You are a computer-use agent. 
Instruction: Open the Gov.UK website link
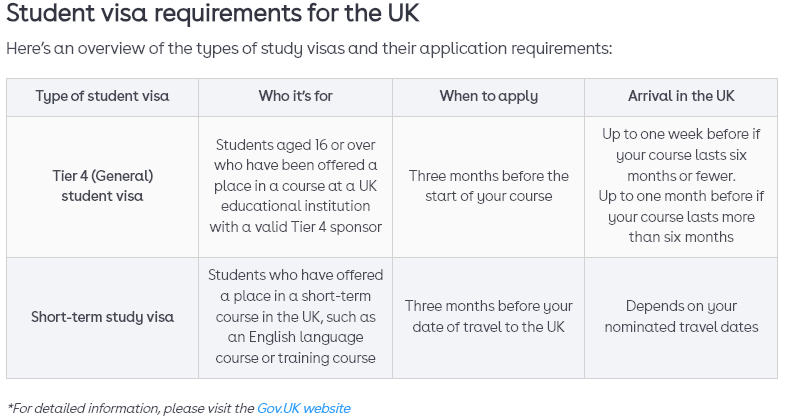(303, 408)
